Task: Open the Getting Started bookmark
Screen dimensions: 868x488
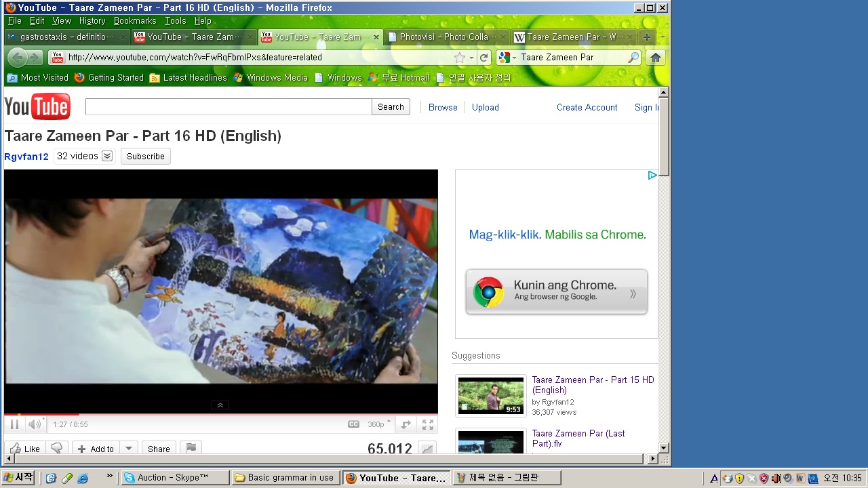Action: [x=109, y=78]
